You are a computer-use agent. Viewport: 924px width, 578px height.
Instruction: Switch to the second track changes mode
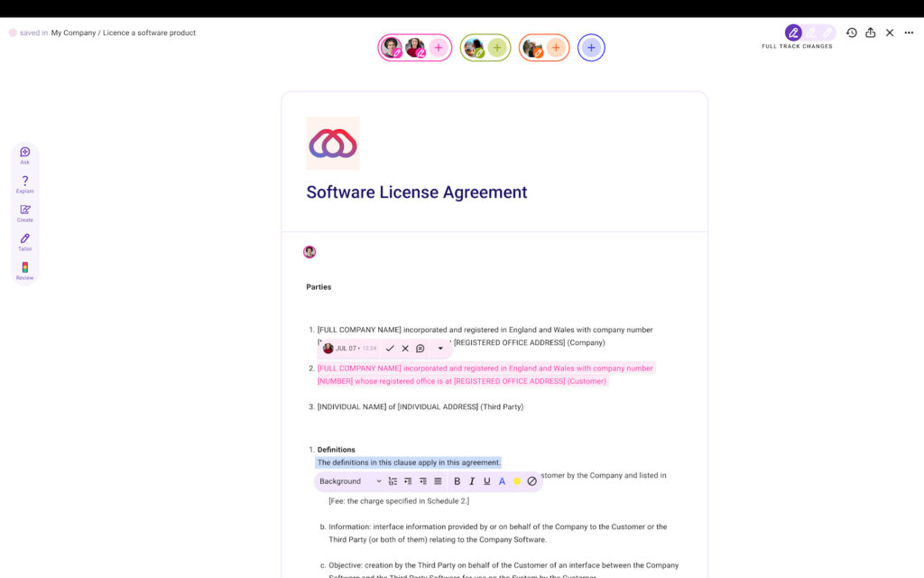(811, 33)
